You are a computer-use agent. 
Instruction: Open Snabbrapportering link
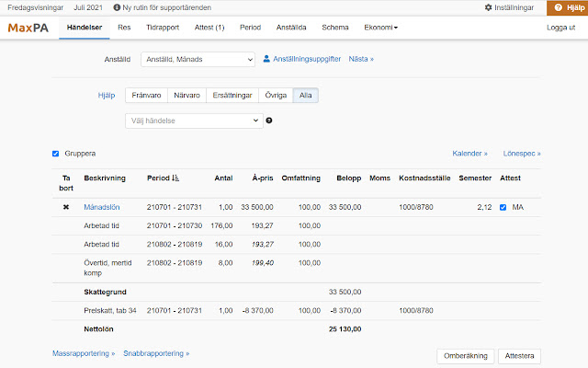156,353
